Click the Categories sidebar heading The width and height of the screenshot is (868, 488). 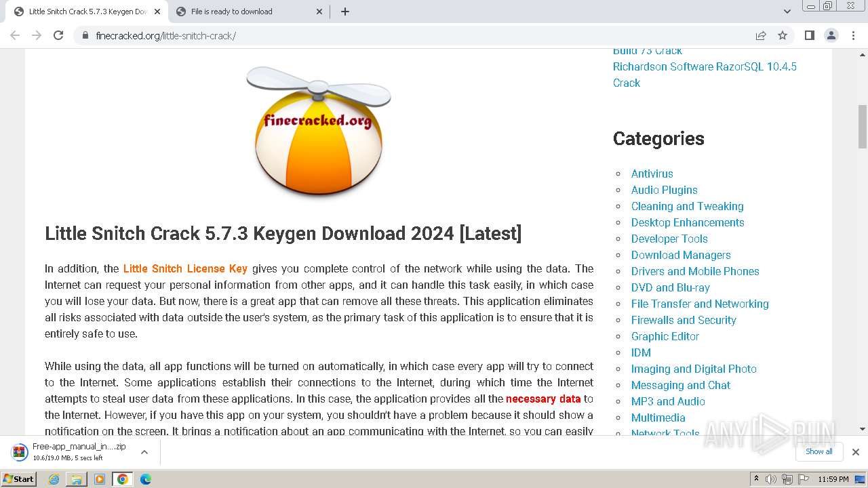(658, 138)
